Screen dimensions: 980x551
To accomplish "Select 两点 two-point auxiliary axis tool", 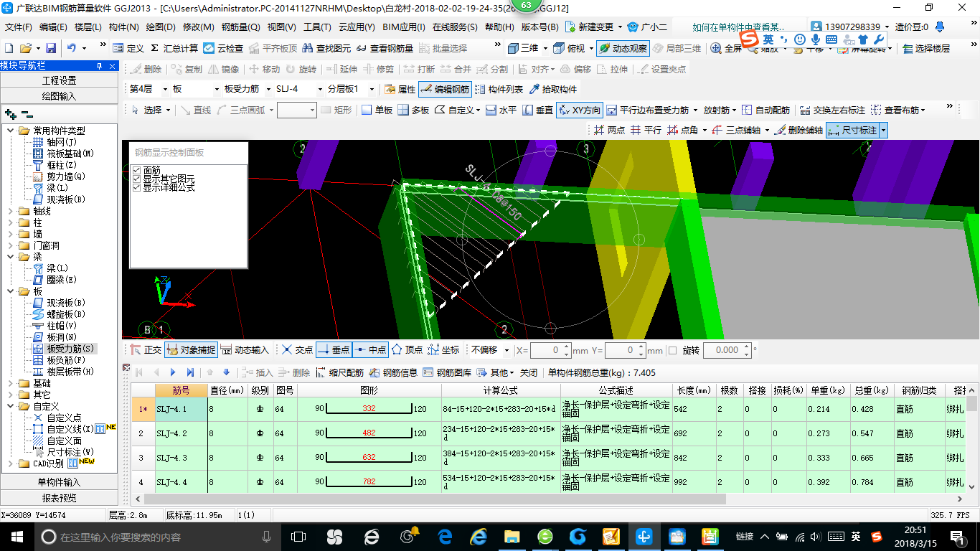I will [609, 130].
